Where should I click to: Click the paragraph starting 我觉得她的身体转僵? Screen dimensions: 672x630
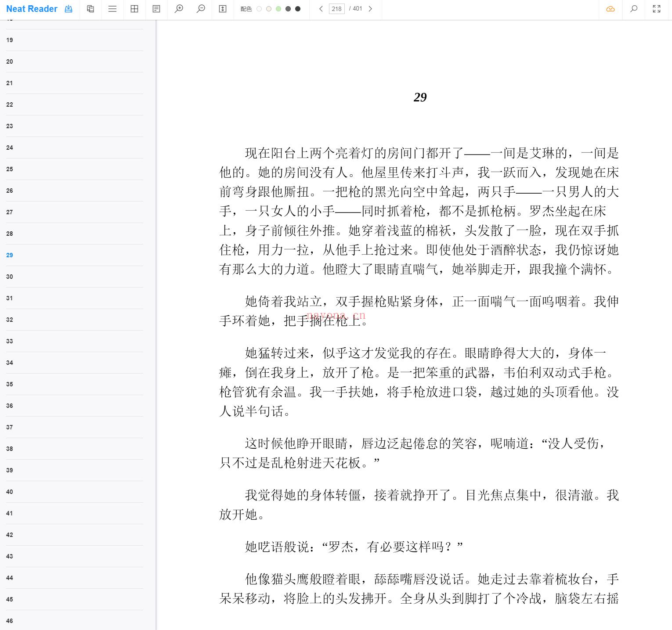pyautogui.click(x=419, y=504)
